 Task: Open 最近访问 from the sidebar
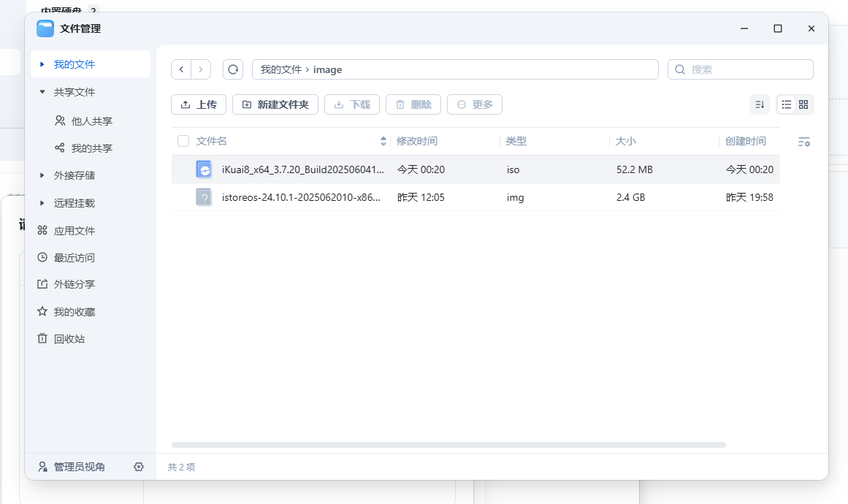tap(74, 258)
